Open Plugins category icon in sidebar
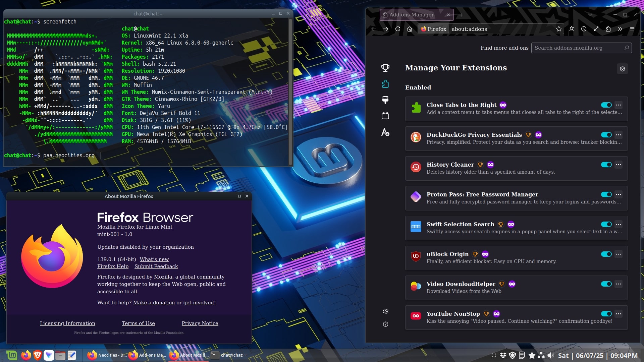The height and width of the screenshot is (362, 644). 385,116
